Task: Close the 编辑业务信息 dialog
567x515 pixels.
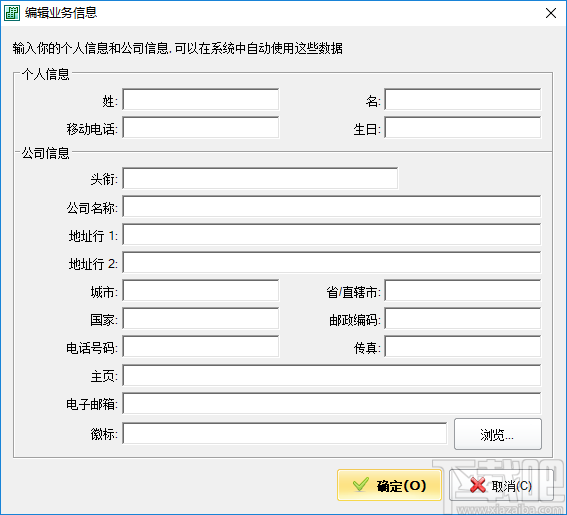Action: pyautogui.click(x=551, y=13)
